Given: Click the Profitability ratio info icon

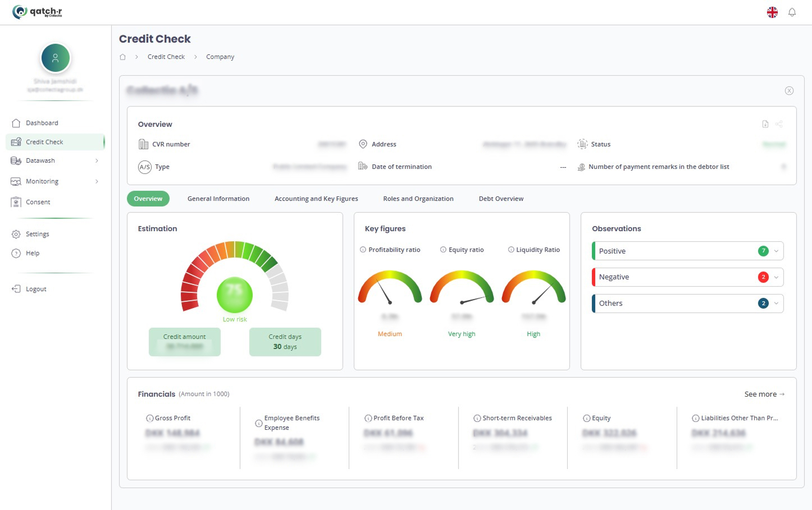Looking at the screenshot, I should 363,250.
